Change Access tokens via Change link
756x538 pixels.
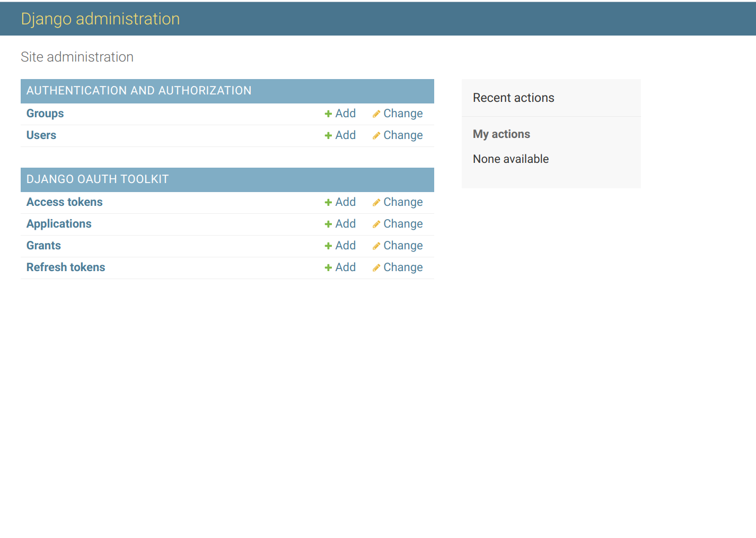[x=403, y=202]
